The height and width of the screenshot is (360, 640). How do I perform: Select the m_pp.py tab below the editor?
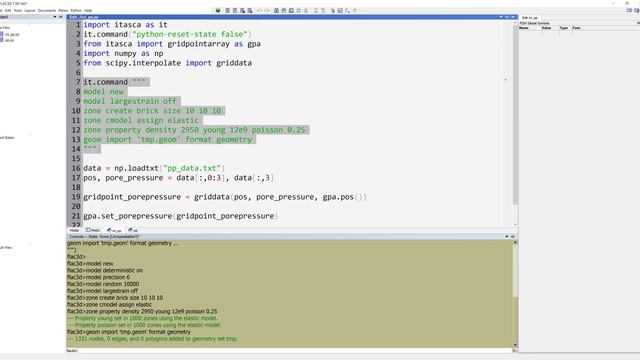[x=114, y=231]
